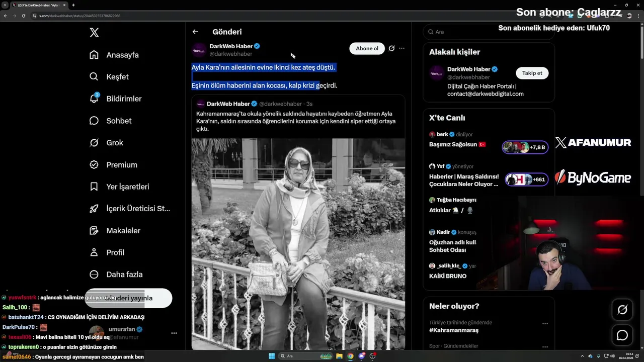
Task: Open three-dot menu beside Spor · Gündemdekiler
Action: pos(545,347)
